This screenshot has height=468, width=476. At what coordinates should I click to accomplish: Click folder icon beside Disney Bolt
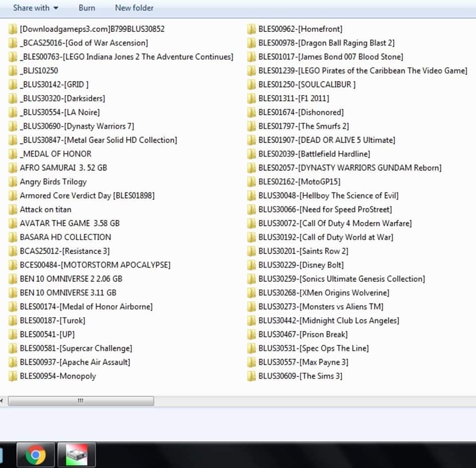click(x=251, y=265)
